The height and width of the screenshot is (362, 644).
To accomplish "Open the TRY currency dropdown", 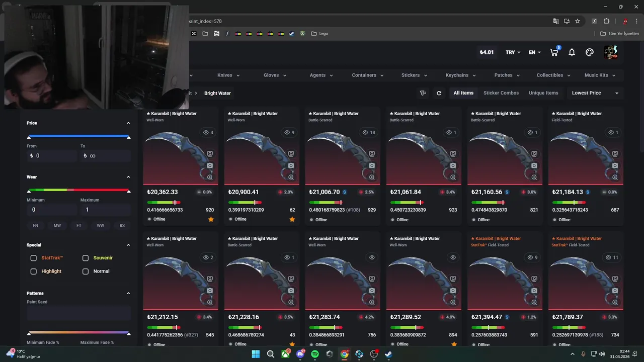I will point(513,52).
